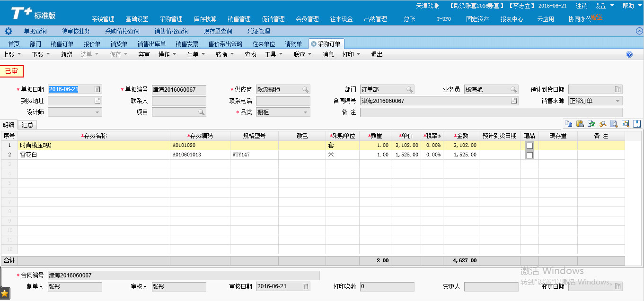Screen dimensions: 644x301
Task: Click the T+ 标准版 logo
Action: [33, 14]
